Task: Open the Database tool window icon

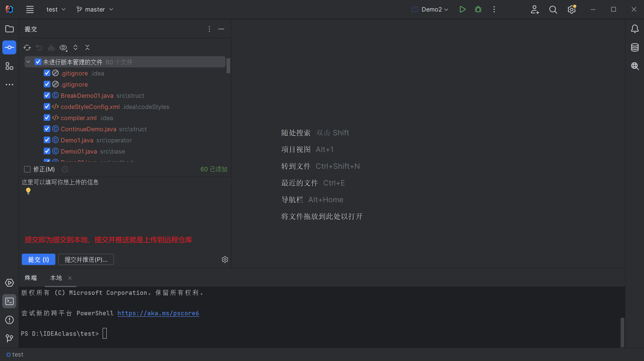Action: click(635, 48)
